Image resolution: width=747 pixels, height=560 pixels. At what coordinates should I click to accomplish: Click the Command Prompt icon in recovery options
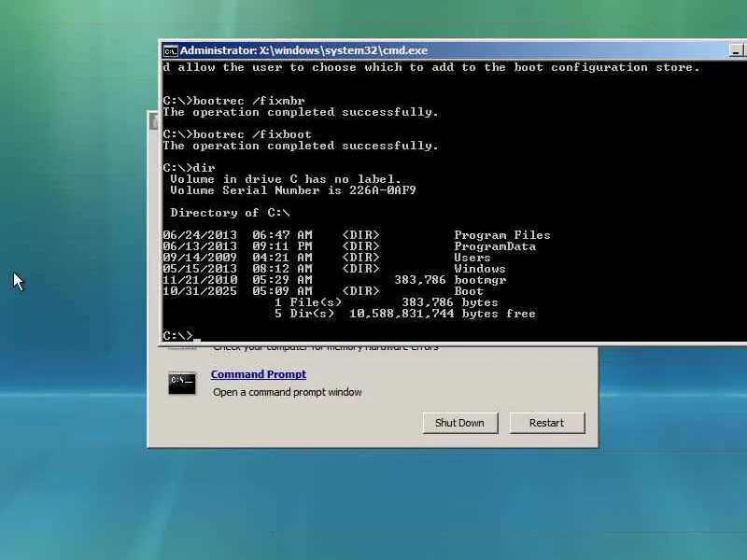pyautogui.click(x=182, y=383)
